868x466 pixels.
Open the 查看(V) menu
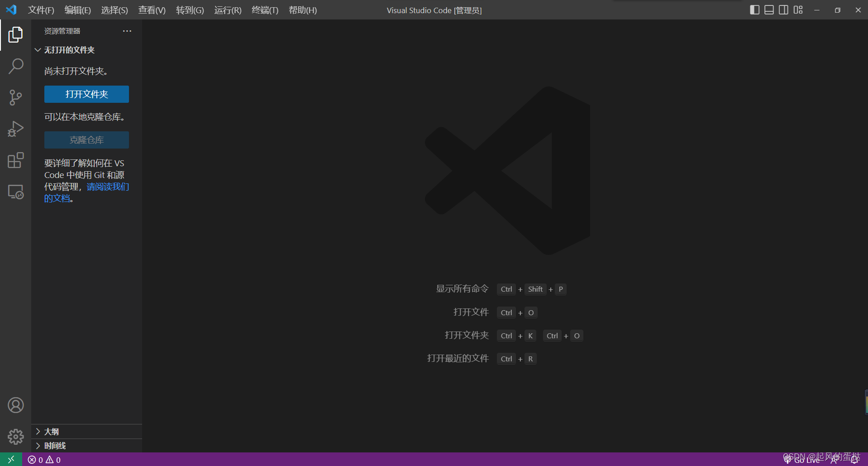tap(152, 10)
